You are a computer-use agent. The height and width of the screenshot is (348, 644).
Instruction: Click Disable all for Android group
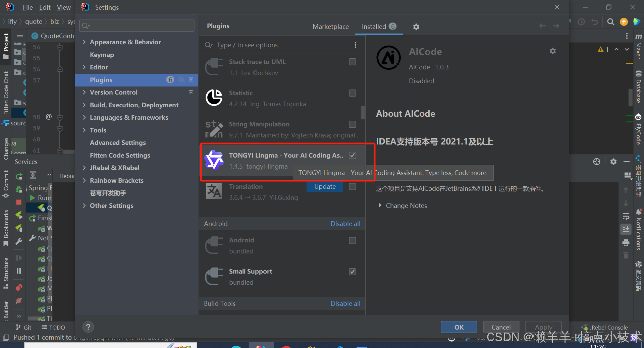pyautogui.click(x=345, y=224)
